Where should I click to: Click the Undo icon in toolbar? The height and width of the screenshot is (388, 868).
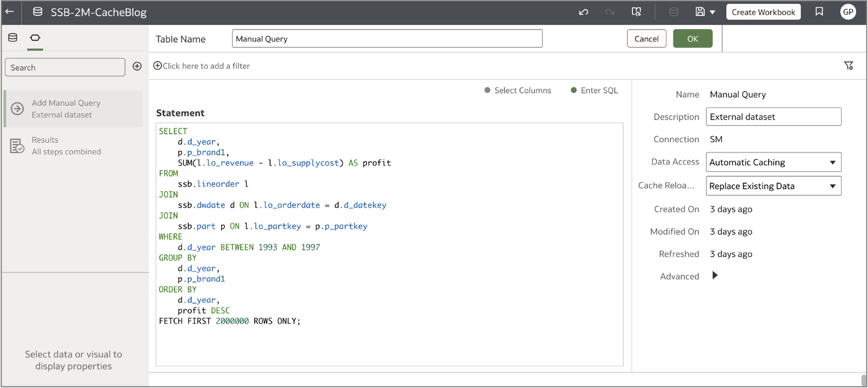583,11
